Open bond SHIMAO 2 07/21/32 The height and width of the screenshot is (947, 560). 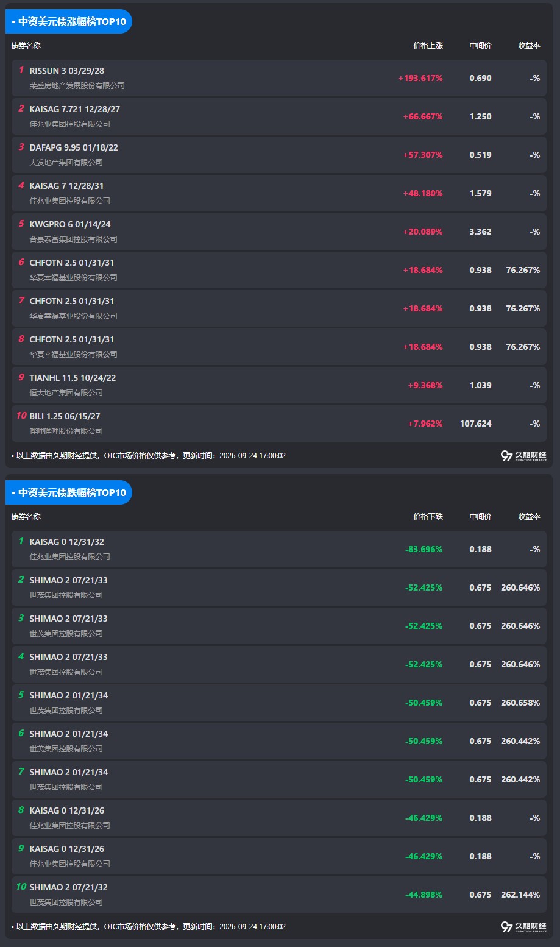click(x=68, y=887)
